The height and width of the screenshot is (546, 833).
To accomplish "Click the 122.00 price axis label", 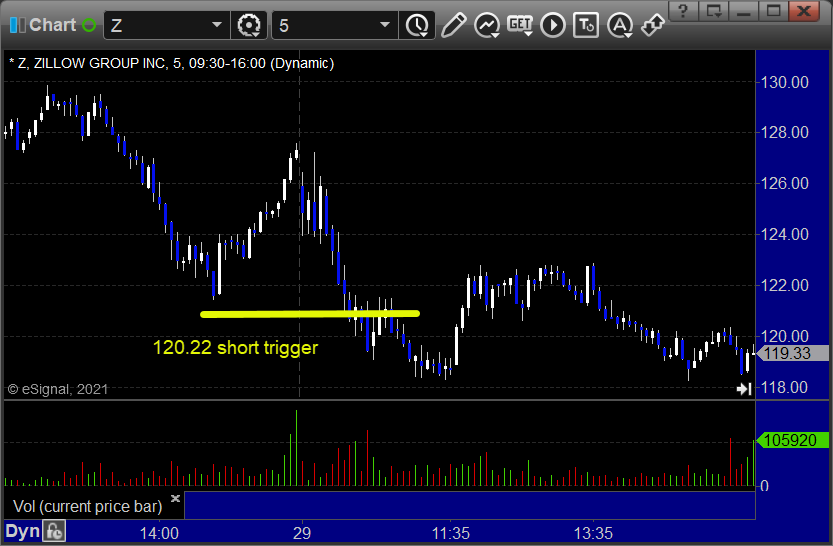I will coord(785,285).
